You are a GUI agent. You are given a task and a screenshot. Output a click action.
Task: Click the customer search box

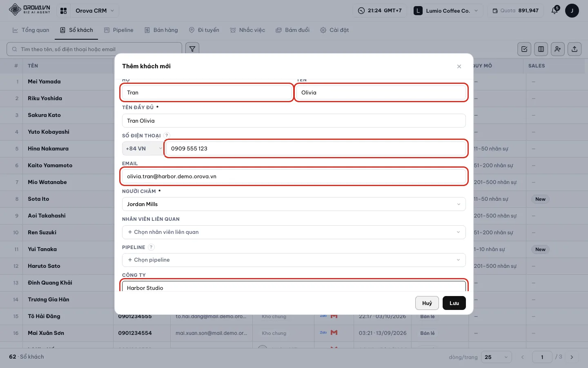(x=94, y=49)
